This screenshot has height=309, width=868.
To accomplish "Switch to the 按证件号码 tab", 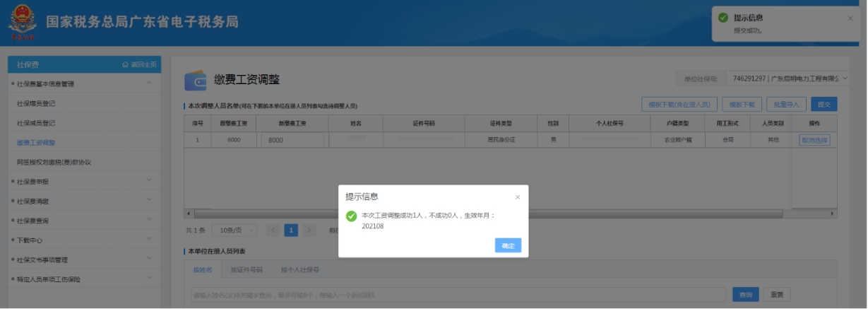I will [246, 269].
